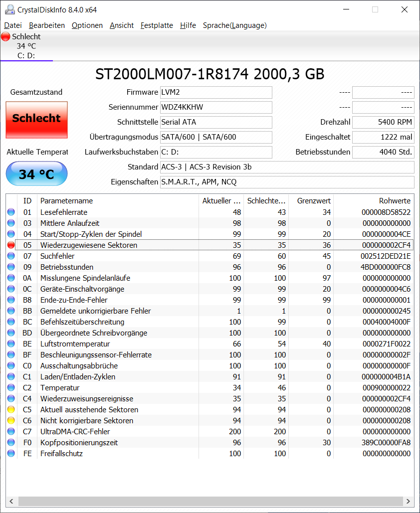This screenshot has height=513, width=420.
Task: Select raw value 002512DED21E
Action: [x=386, y=256]
